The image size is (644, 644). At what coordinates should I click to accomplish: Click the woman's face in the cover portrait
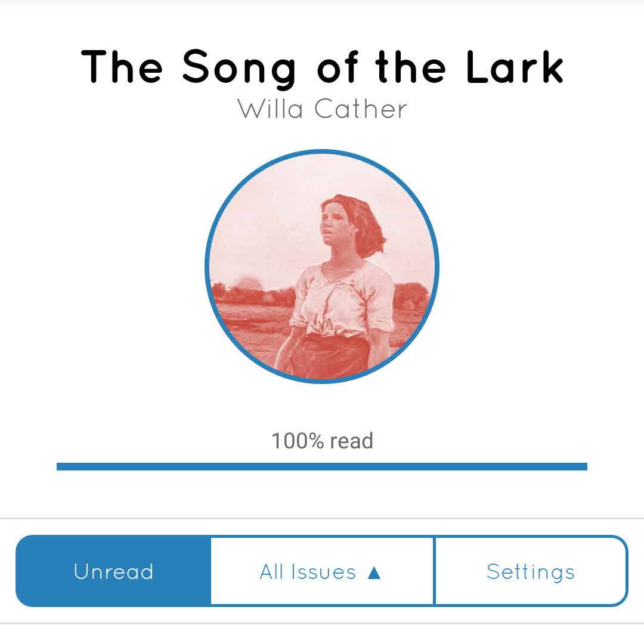click(335, 221)
